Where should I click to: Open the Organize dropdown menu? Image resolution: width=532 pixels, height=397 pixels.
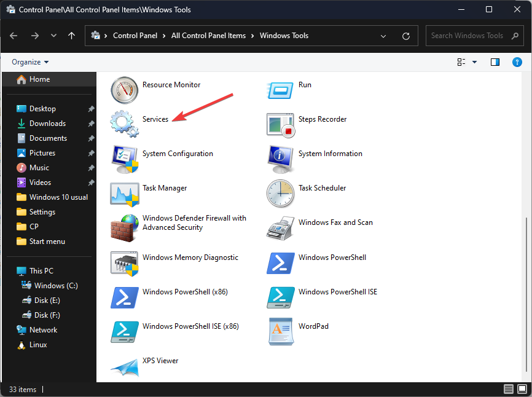click(30, 62)
